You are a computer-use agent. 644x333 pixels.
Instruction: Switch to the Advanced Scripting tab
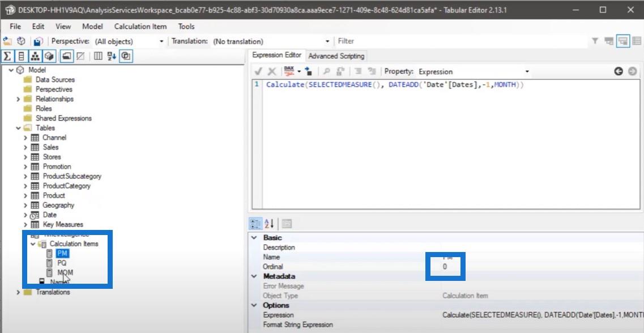click(x=336, y=56)
